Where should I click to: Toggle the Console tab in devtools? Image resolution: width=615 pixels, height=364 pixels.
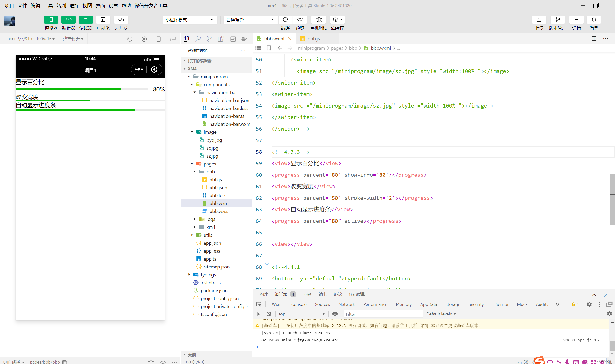[299, 304]
